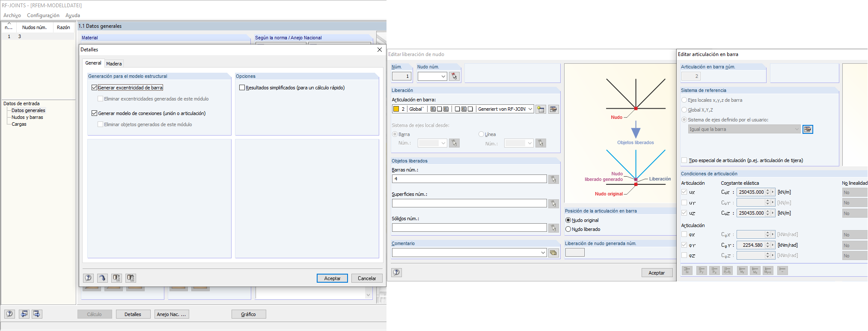The width and height of the screenshot is (868, 331).
Task: Click Cancelar in the Detalles dialog
Action: click(x=367, y=278)
